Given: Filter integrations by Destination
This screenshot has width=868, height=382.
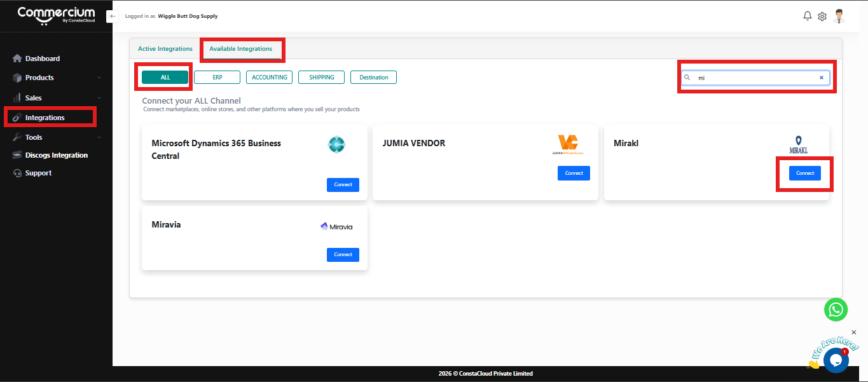Looking at the screenshot, I should [374, 77].
